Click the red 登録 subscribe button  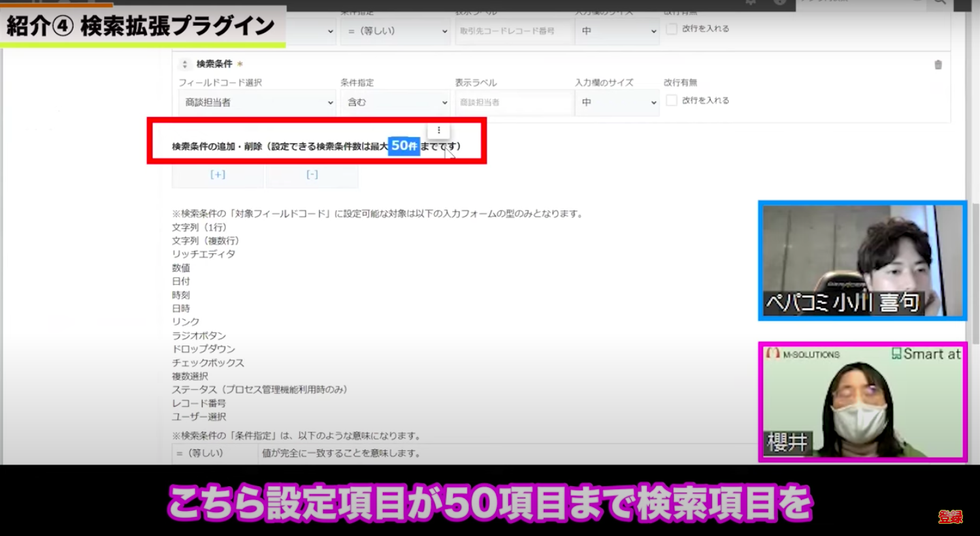tap(950, 516)
